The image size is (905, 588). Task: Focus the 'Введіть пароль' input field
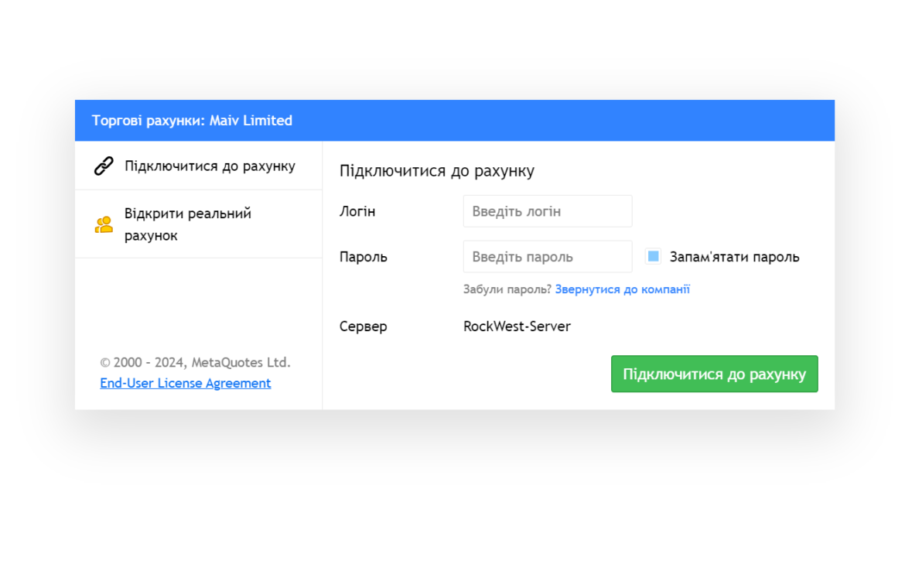[x=547, y=257]
